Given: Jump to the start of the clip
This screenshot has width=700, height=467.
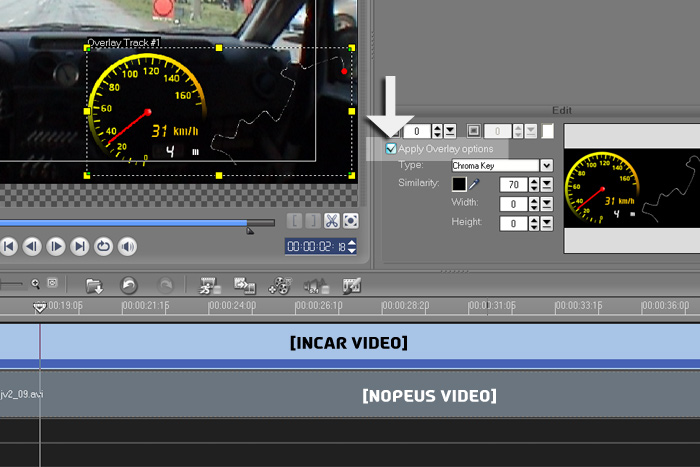Looking at the screenshot, I should click(x=8, y=246).
